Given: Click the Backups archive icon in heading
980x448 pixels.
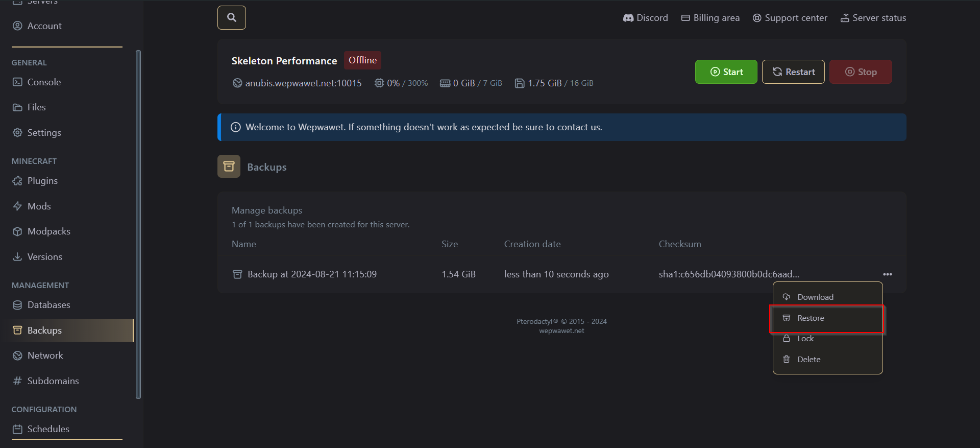Looking at the screenshot, I should click(x=229, y=167).
